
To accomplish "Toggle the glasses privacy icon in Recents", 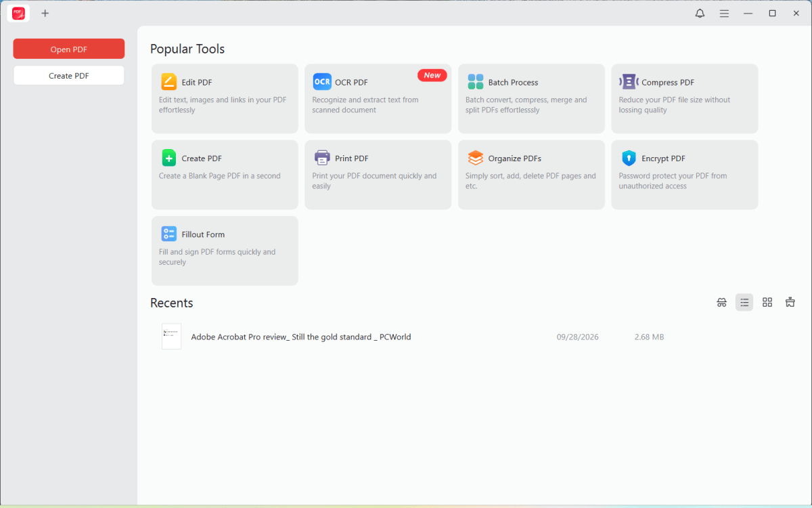I will coord(721,302).
